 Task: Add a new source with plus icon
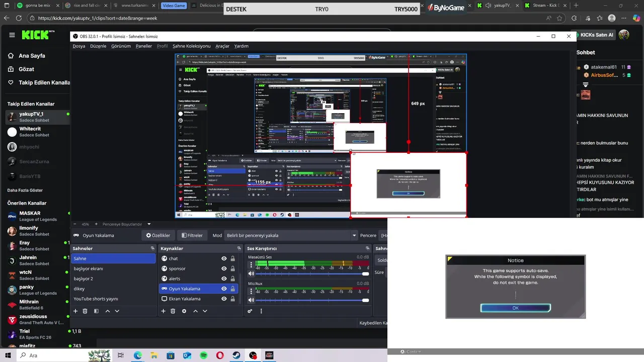pos(163,311)
